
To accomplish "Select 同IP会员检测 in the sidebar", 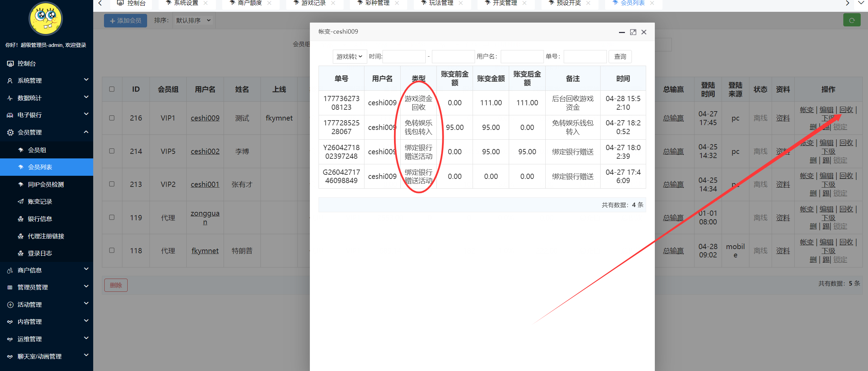I will 45,184.
